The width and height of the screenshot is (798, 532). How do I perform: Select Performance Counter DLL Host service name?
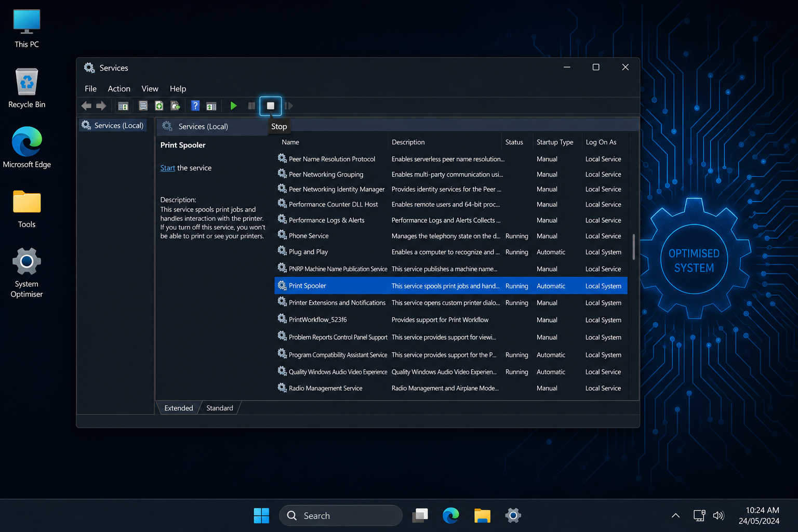pos(333,205)
